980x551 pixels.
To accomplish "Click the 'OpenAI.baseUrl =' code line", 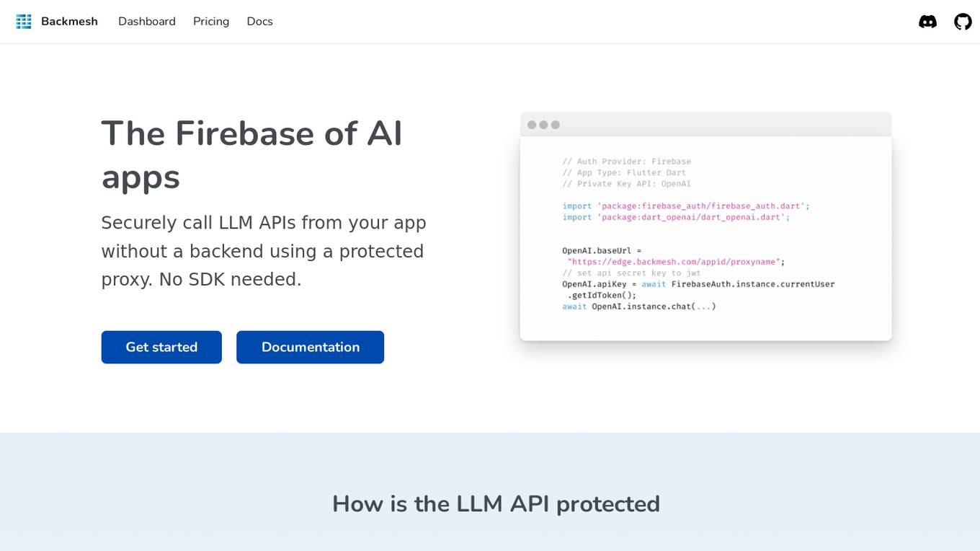I will [602, 251].
